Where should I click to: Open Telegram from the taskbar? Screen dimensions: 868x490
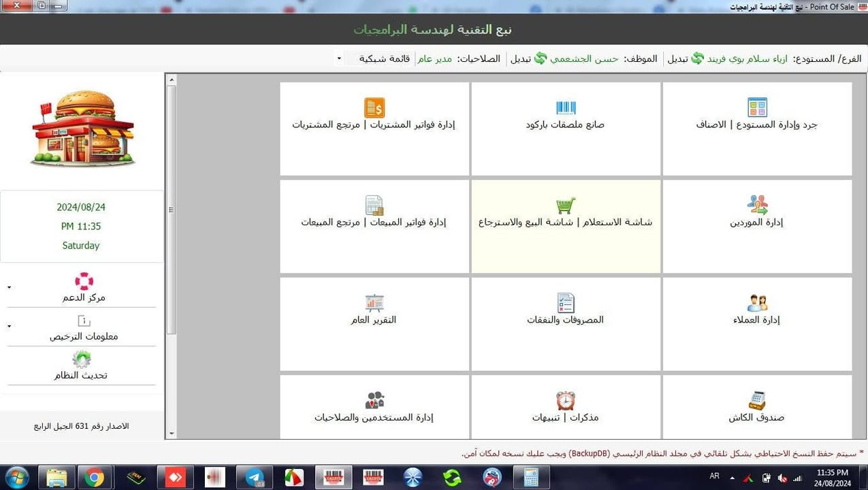tap(255, 478)
